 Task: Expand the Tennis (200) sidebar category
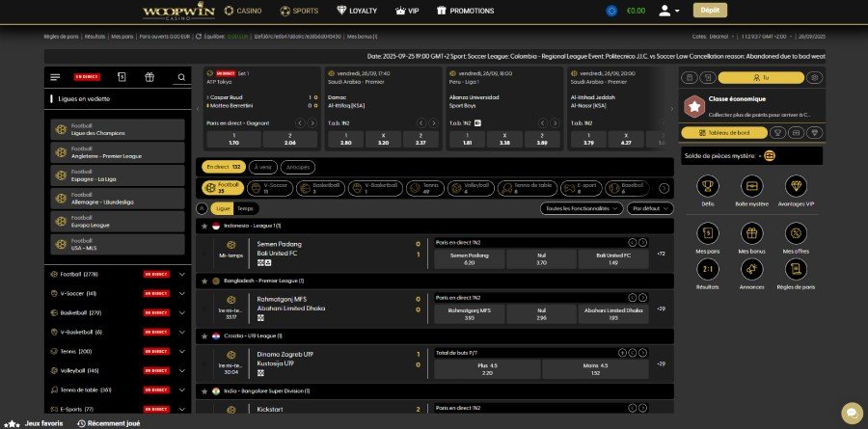point(181,351)
